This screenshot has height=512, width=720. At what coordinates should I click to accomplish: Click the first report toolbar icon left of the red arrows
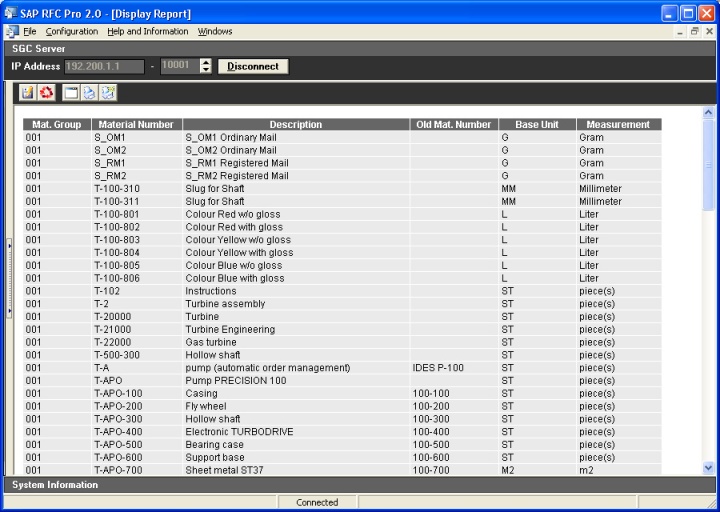(x=28, y=92)
